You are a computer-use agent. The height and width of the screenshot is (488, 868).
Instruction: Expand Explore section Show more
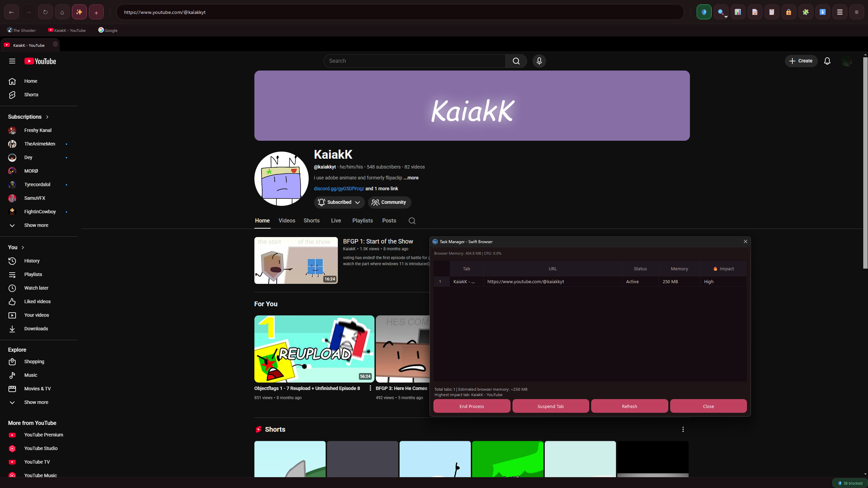pos(36,402)
